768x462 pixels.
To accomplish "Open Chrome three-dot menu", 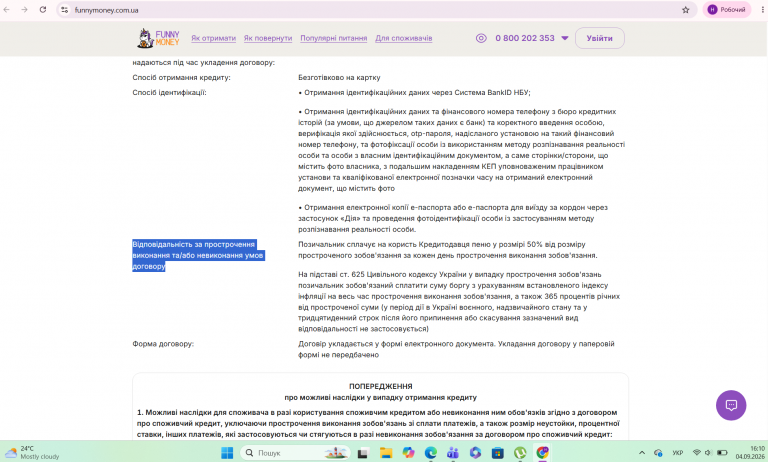I will click(x=762, y=10).
